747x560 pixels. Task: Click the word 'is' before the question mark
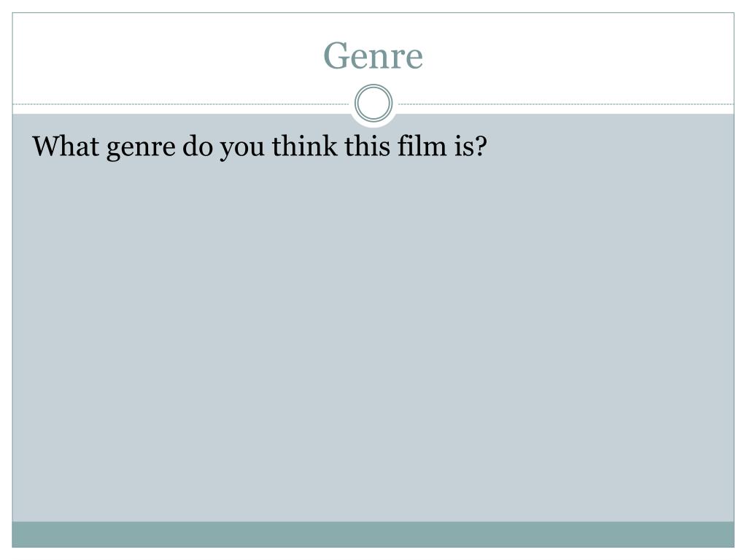point(463,145)
